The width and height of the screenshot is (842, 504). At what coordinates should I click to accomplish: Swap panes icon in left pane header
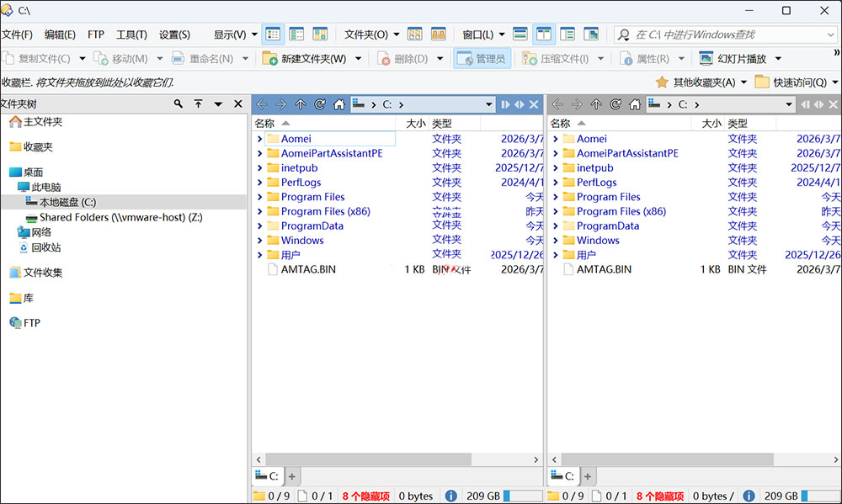pos(520,104)
